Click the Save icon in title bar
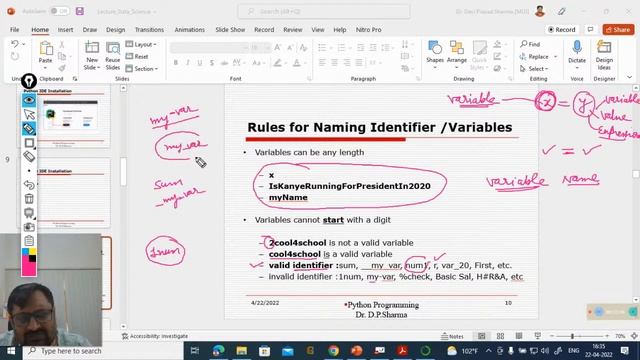640x360 pixels. pyautogui.click(x=80, y=11)
